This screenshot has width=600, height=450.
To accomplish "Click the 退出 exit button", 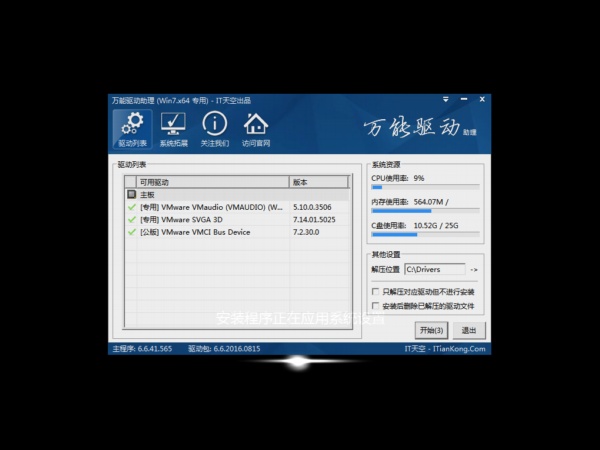I will pyautogui.click(x=469, y=330).
